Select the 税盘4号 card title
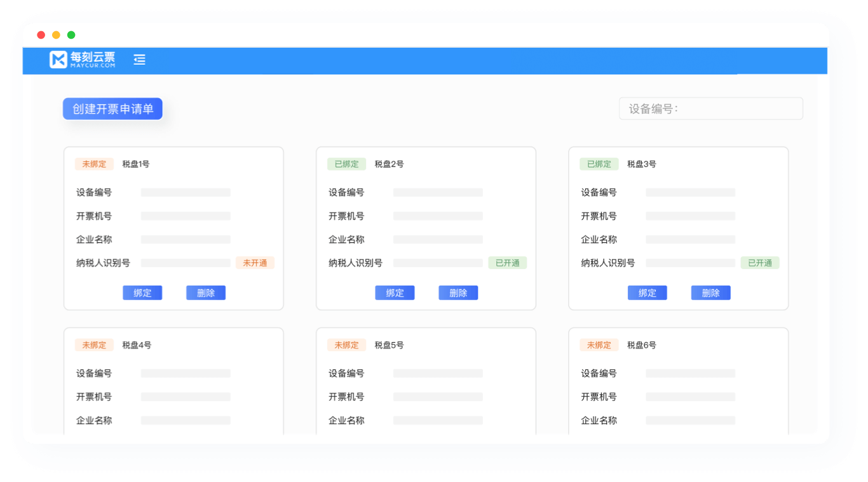This screenshot has height=482, width=868. click(137, 345)
